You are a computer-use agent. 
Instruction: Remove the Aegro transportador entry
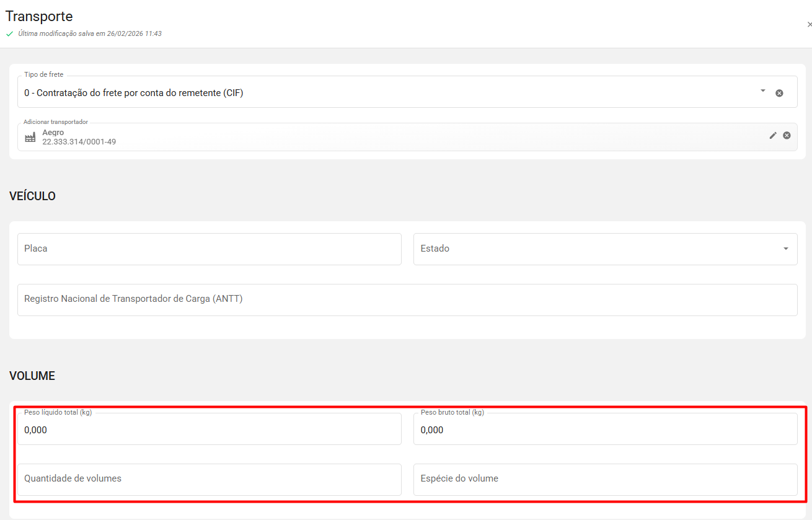(787, 135)
